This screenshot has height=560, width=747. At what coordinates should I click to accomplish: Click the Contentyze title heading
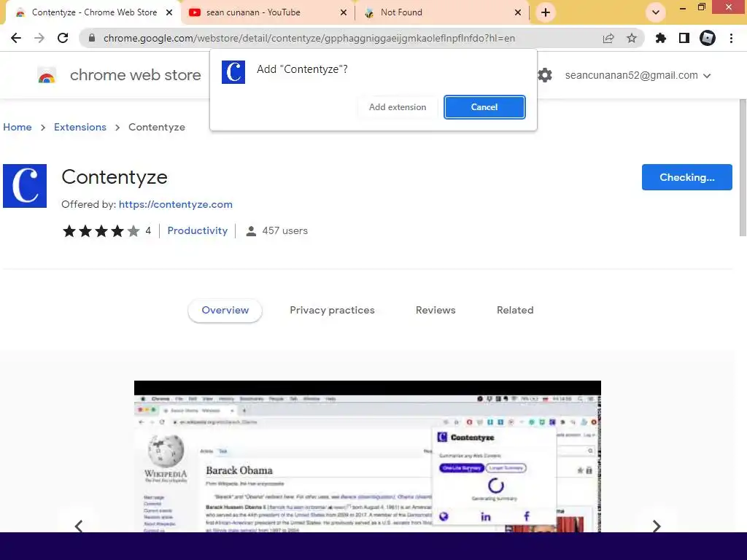tap(115, 177)
